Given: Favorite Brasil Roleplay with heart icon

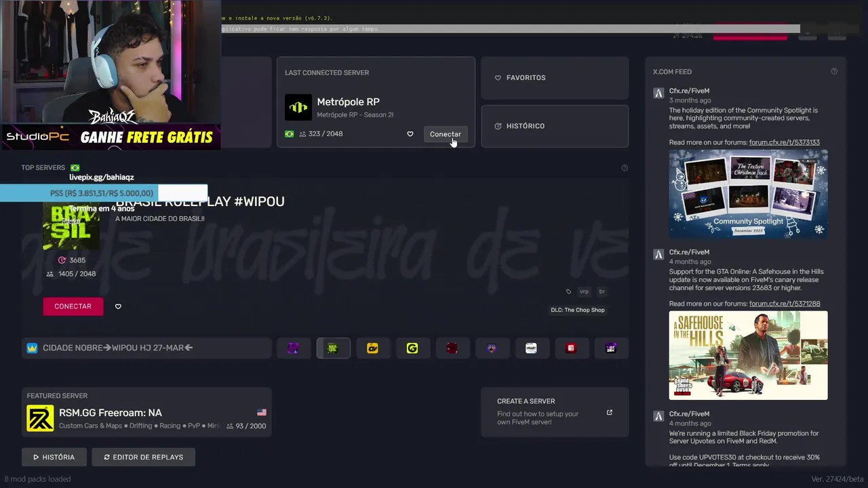Looking at the screenshot, I should 118,306.
